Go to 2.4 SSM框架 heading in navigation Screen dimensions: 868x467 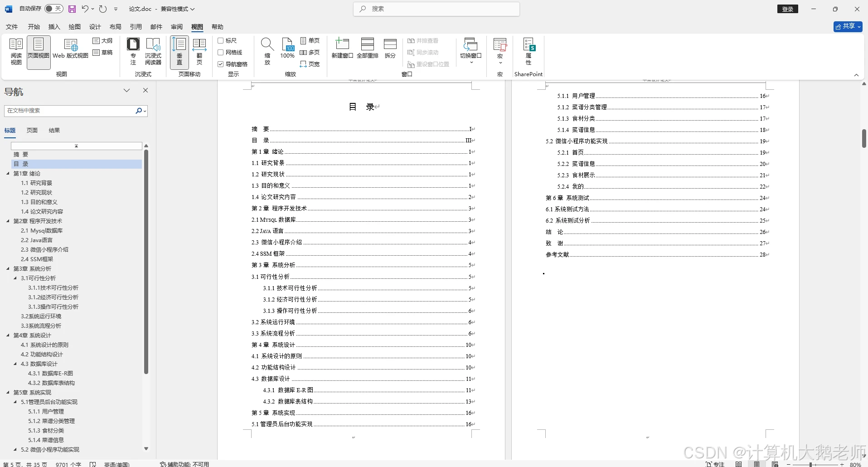[x=37, y=259]
